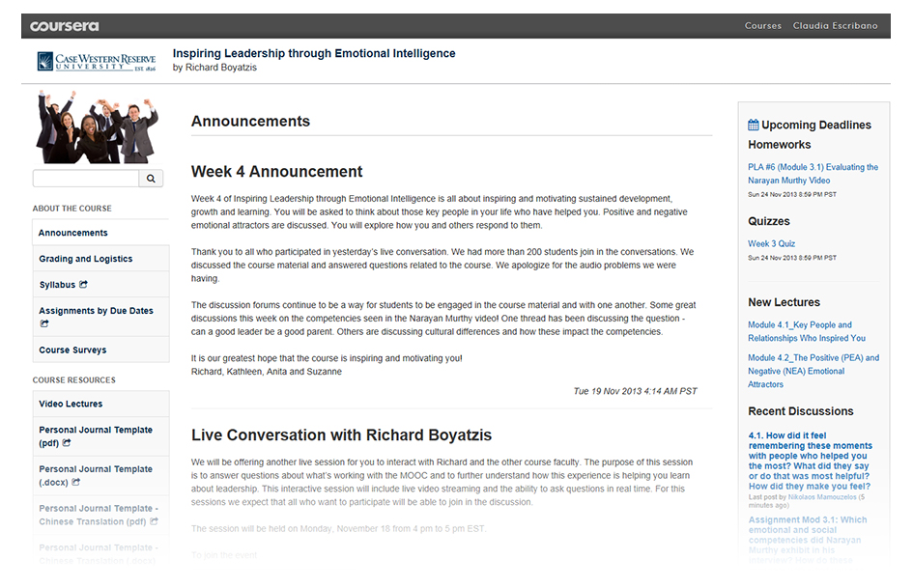Viewport: 913px width, 588px height.
Task: Open Video Lectures resource
Action: tap(100, 404)
